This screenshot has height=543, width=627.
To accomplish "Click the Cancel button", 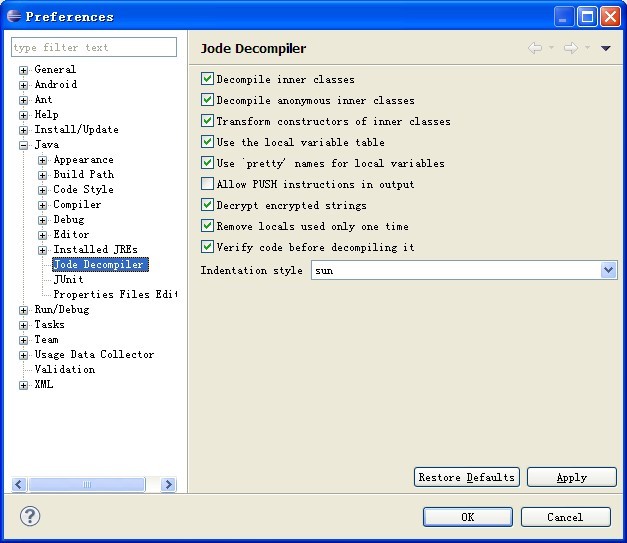I will [565, 517].
